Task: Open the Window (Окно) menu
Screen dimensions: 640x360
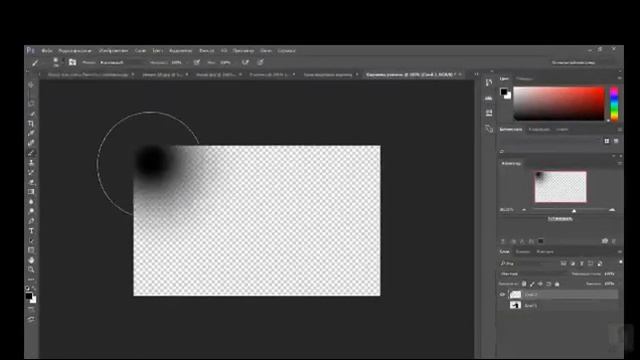Action: click(x=266, y=51)
